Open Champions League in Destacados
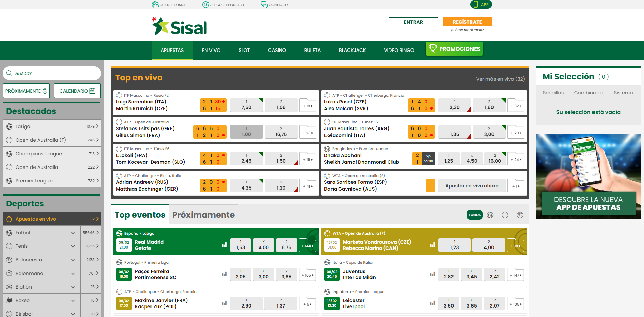This screenshot has height=317, width=644. click(x=52, y=154)
